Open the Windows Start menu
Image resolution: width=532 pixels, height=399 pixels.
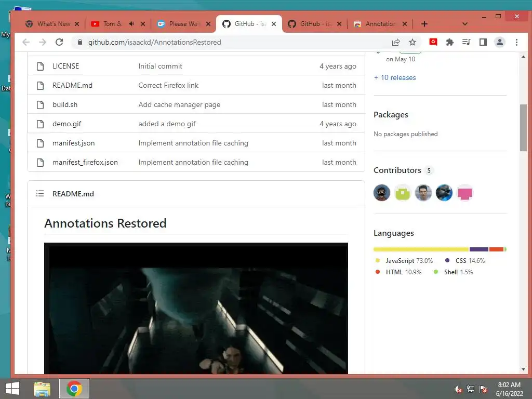pyautogui.click(x=12, y=389)
